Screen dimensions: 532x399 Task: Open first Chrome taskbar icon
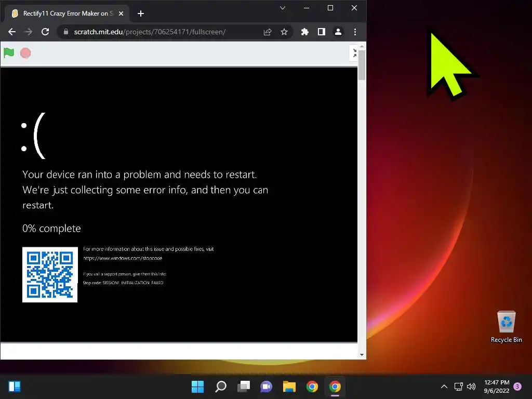pos(312,387)
